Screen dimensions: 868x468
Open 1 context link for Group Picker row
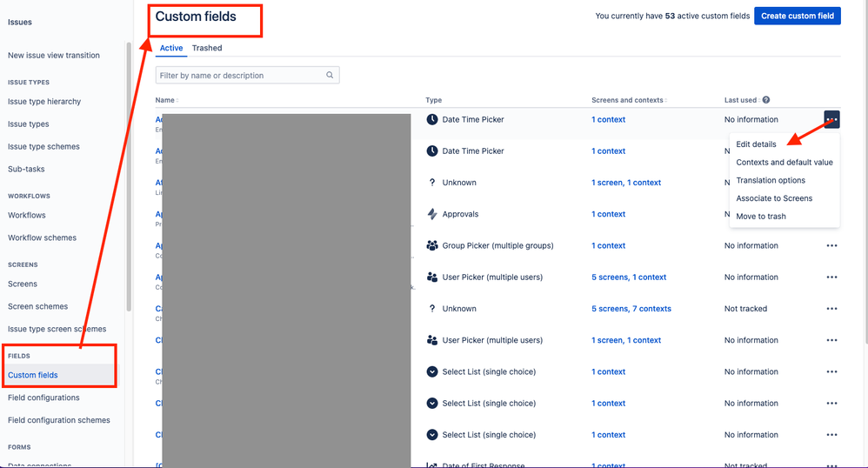tap(608, 246)
